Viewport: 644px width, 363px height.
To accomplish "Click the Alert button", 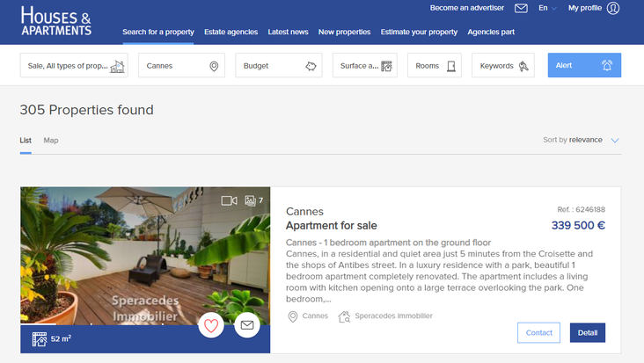I will click(x=584, y=65).
